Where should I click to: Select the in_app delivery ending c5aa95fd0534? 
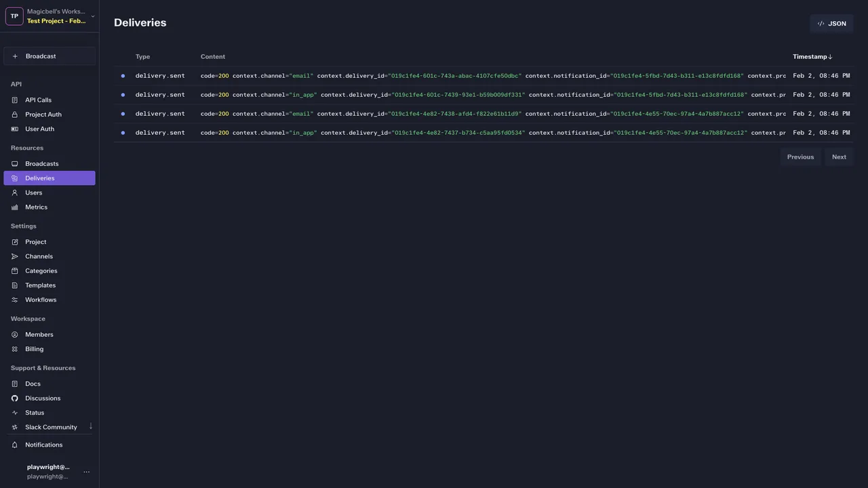pyautogui.click(x=484, y=133)
